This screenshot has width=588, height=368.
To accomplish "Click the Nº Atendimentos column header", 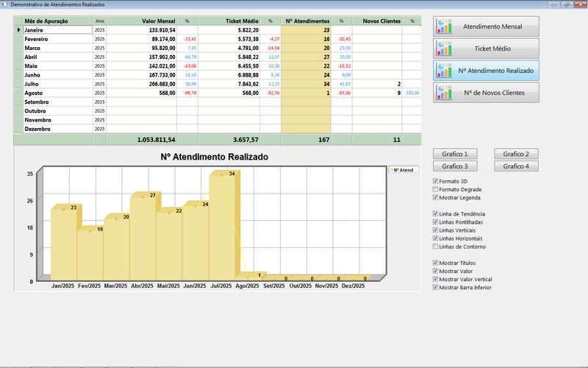I will (306, 21).
